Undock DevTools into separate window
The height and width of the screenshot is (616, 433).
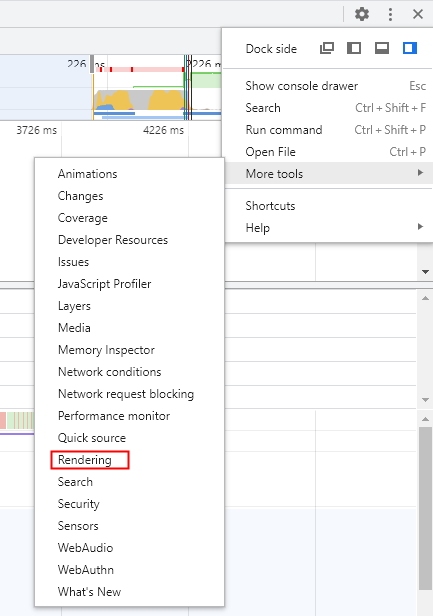[327, 48]
